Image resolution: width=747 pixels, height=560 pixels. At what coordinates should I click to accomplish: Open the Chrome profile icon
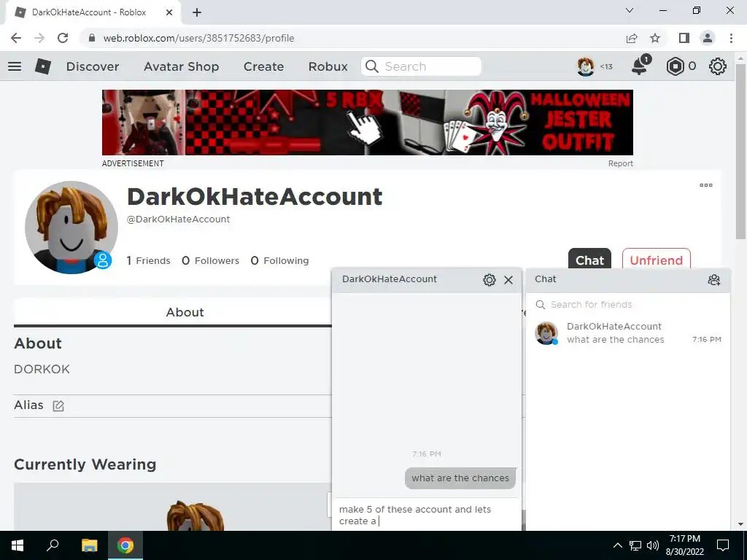point(708,38)
